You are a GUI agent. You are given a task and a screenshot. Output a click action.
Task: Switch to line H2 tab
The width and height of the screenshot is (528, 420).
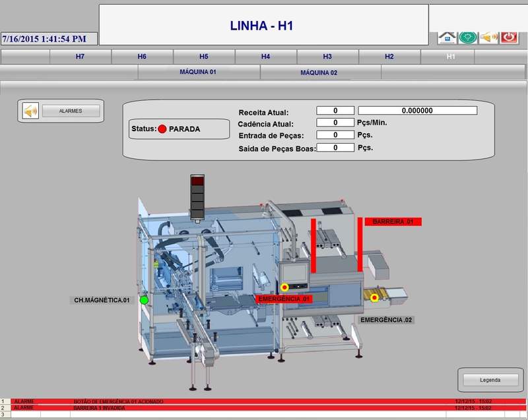point(389,57)
